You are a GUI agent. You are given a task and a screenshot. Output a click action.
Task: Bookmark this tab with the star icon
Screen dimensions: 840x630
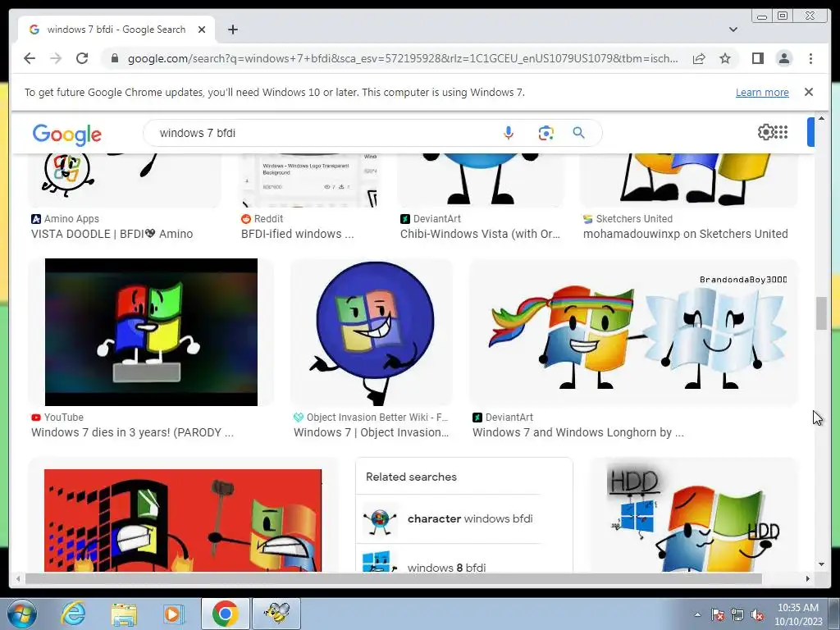725,58
